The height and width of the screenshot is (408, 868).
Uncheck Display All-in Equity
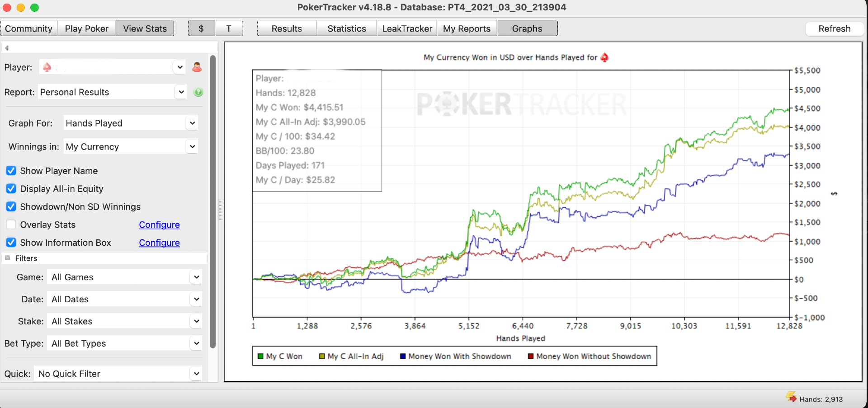click(x=11, y=189)
